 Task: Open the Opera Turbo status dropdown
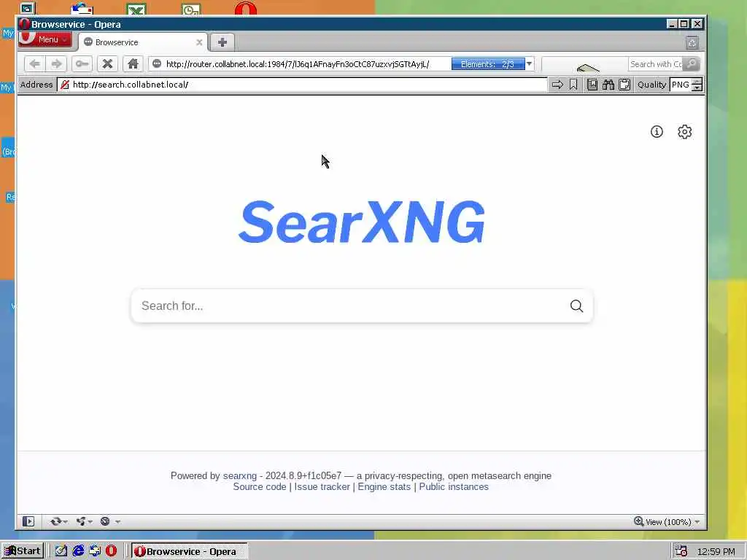[x=110, y=521]
